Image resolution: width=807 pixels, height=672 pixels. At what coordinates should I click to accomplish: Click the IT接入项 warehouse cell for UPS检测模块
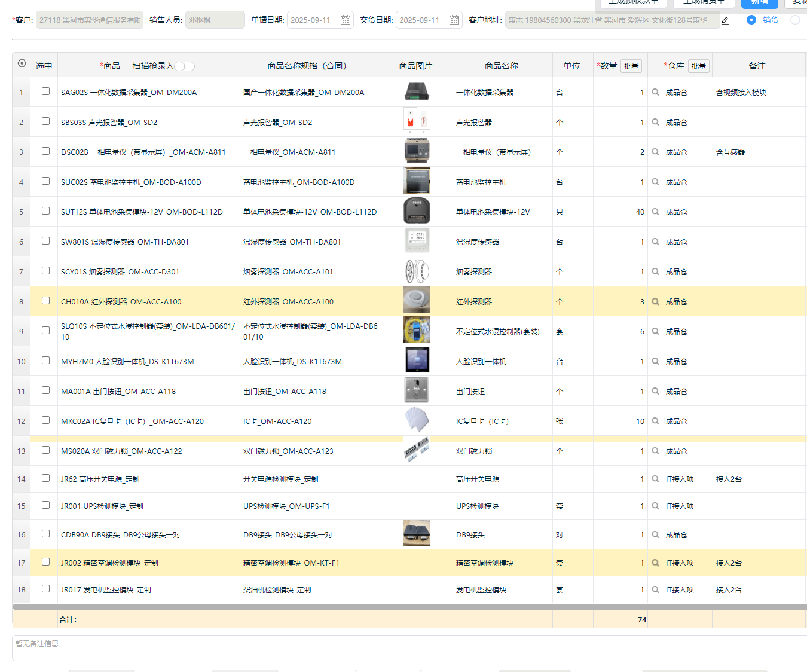coord(680,506)
